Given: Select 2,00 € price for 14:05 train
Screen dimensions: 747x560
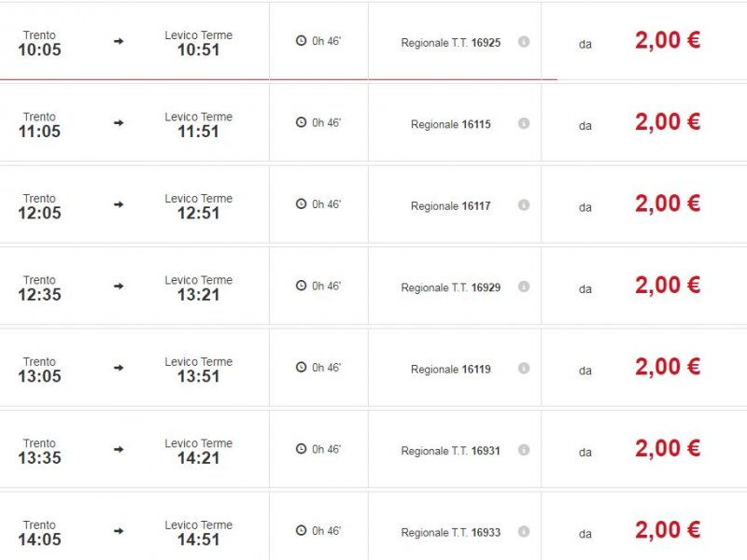Looking at the screenshot, I should pyautogui.click(x=668, y=530).
